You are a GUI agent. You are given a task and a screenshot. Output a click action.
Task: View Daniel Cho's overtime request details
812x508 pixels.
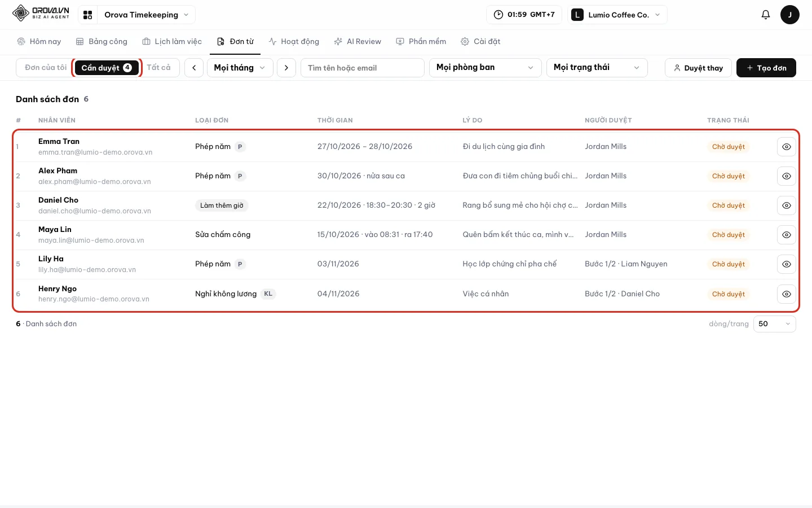786,205
